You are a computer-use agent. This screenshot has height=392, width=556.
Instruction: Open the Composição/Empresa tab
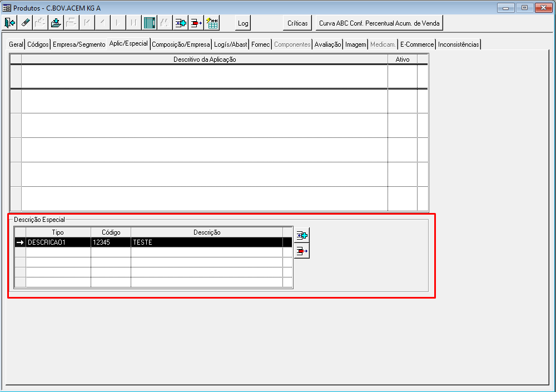(x=181, y=44)
